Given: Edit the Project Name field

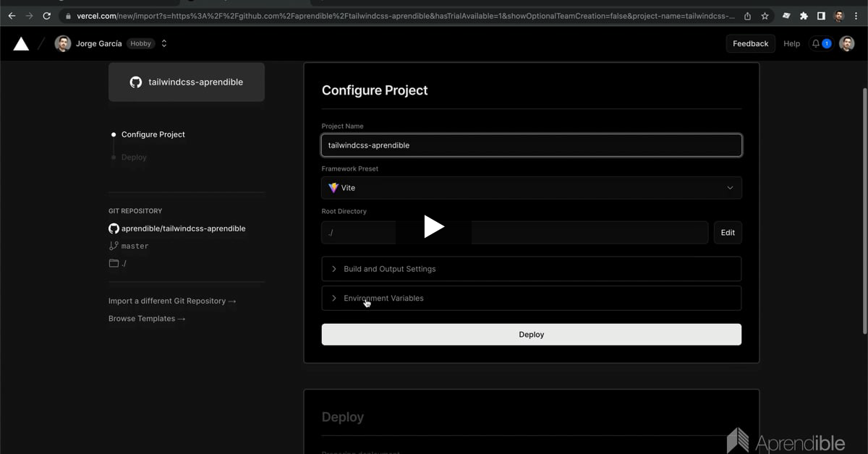Looking at the screenshot, I should (x=532, y=145).
